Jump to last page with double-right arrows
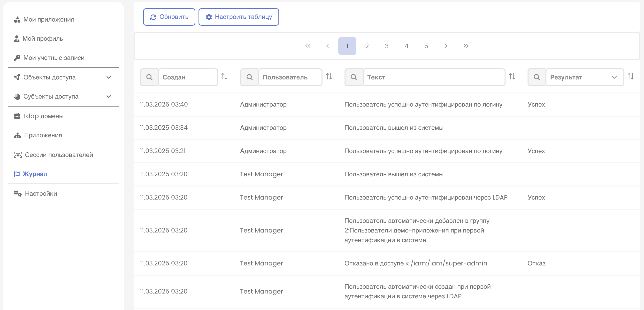This screenshot has width=644, height=310. (x=466, y=46)
